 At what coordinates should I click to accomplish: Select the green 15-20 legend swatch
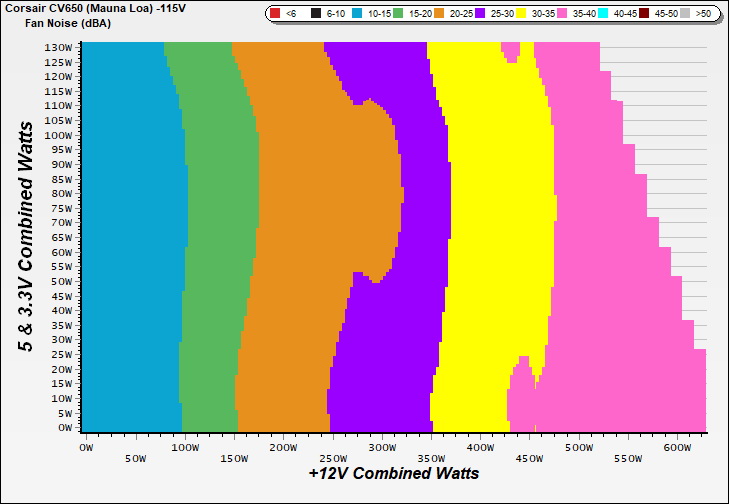[399, 14]
